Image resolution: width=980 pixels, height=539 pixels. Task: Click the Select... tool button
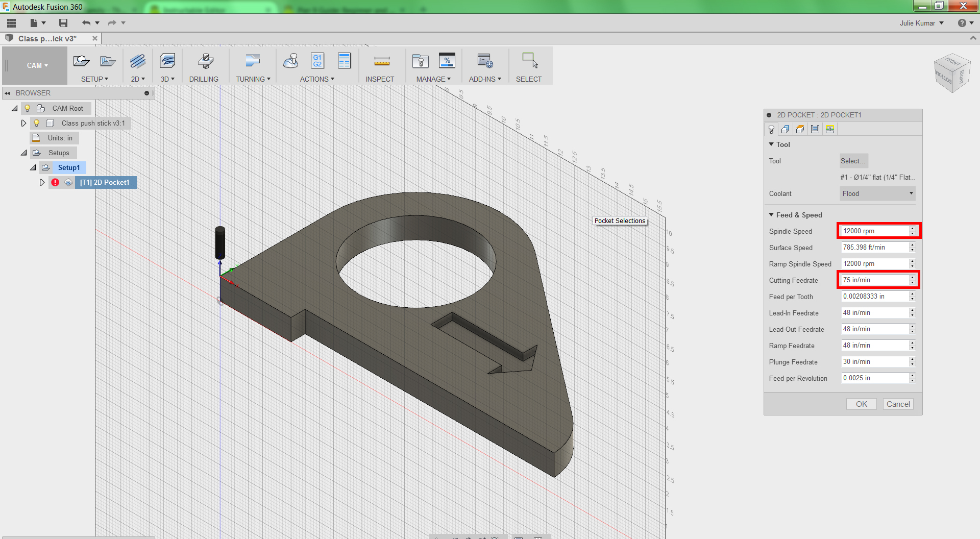point(854,161)
